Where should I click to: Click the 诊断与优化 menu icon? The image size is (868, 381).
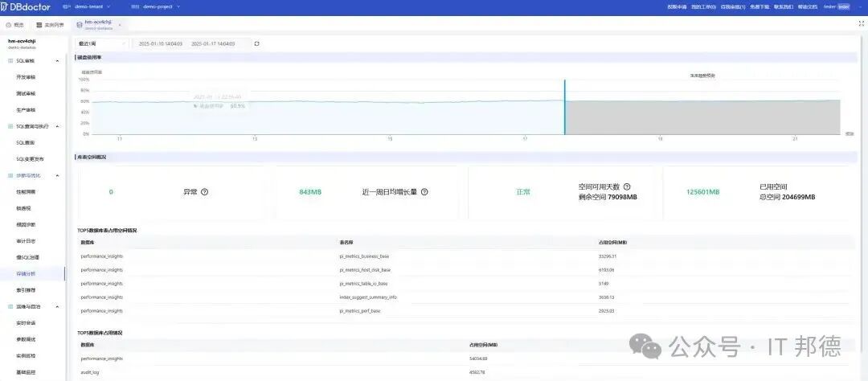click(x=10, y=175)
